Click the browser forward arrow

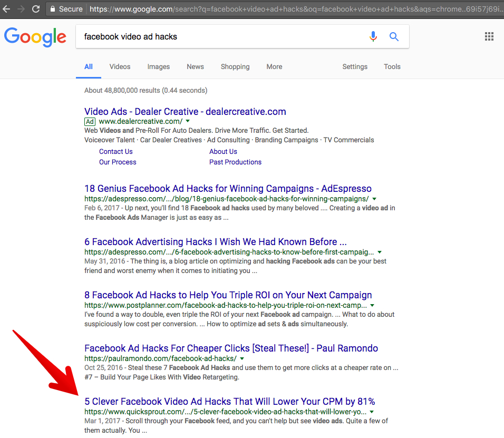coord(21,9)
